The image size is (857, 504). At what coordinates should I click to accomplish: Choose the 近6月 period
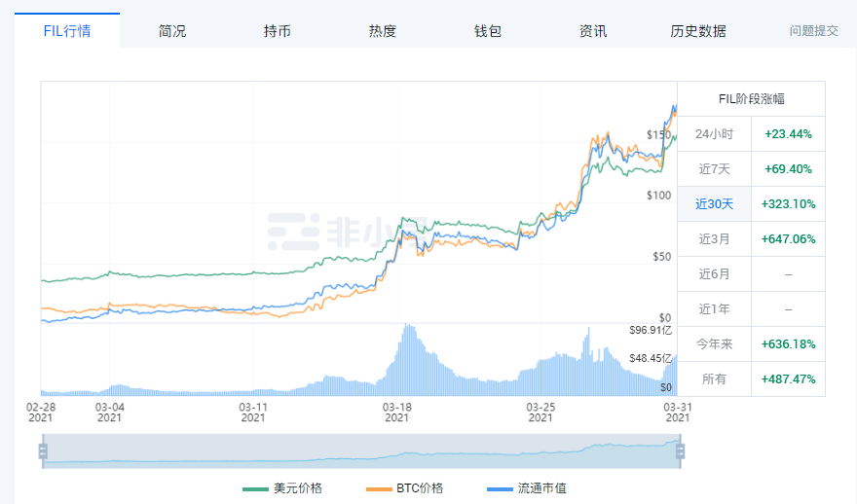715,273
